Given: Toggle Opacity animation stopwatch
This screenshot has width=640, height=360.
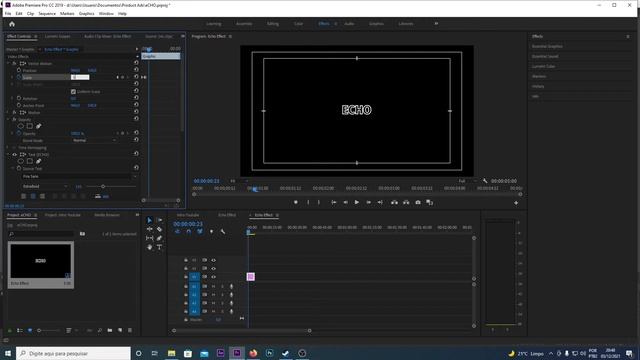Looking at the screenshot, I should click(19, 133).
